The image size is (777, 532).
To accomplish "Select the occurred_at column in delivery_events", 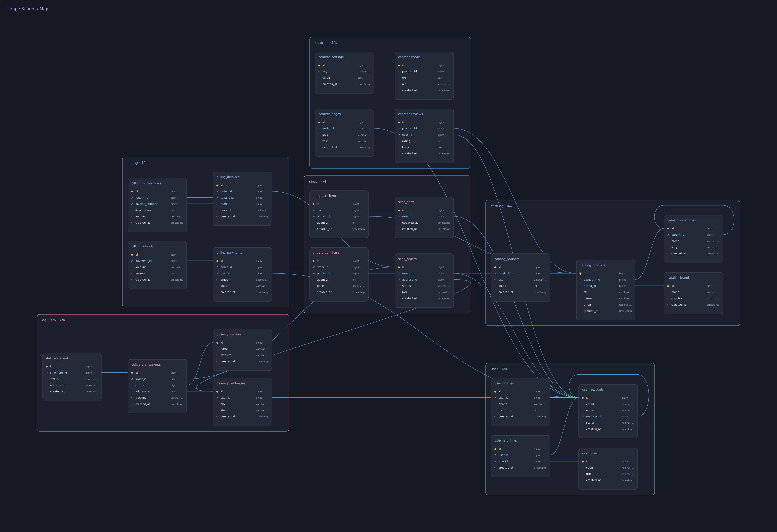I will (x=72, y=385).
